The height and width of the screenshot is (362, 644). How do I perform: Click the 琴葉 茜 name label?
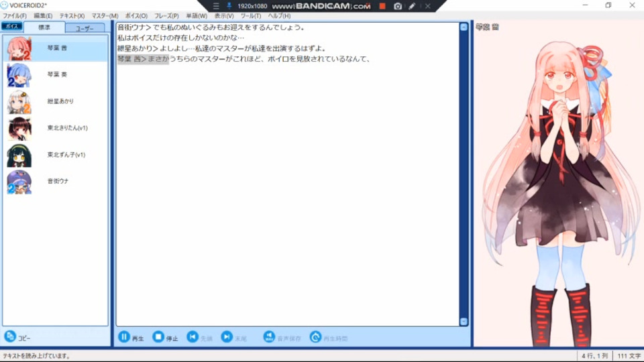point(57,48)
